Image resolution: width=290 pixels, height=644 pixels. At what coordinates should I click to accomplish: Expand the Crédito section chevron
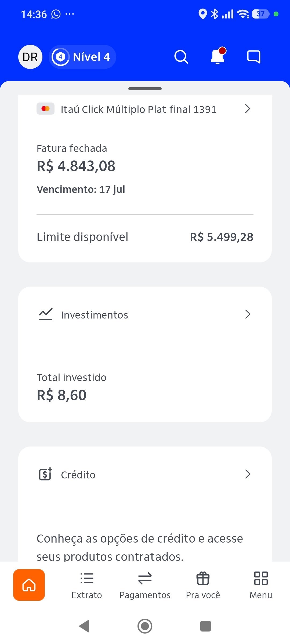248,474
